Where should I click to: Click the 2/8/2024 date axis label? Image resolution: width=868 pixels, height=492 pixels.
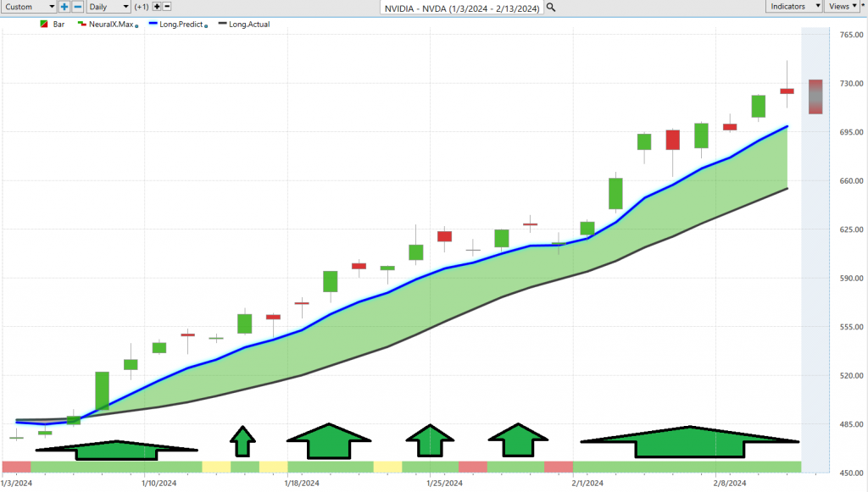(730, 483)
